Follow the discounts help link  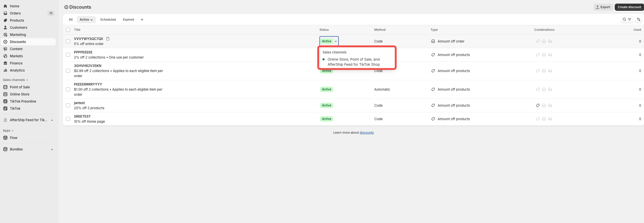coord(366,133)
